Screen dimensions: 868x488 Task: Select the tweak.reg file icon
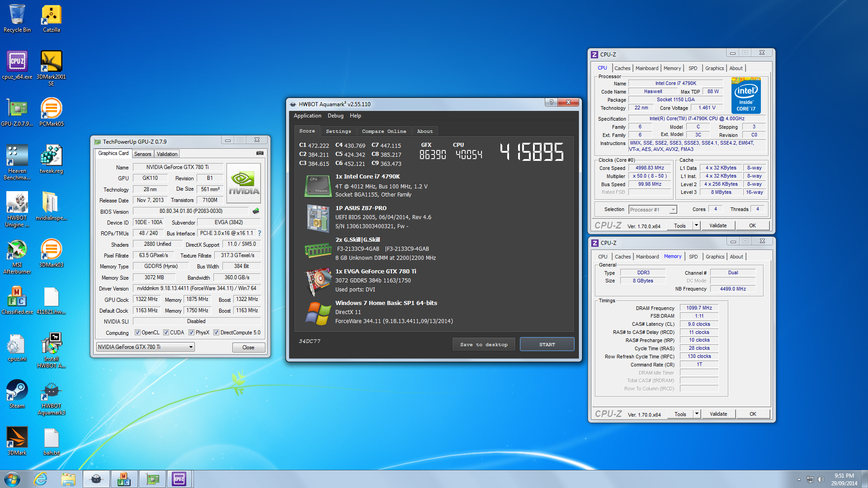click(x=51, y=159)
